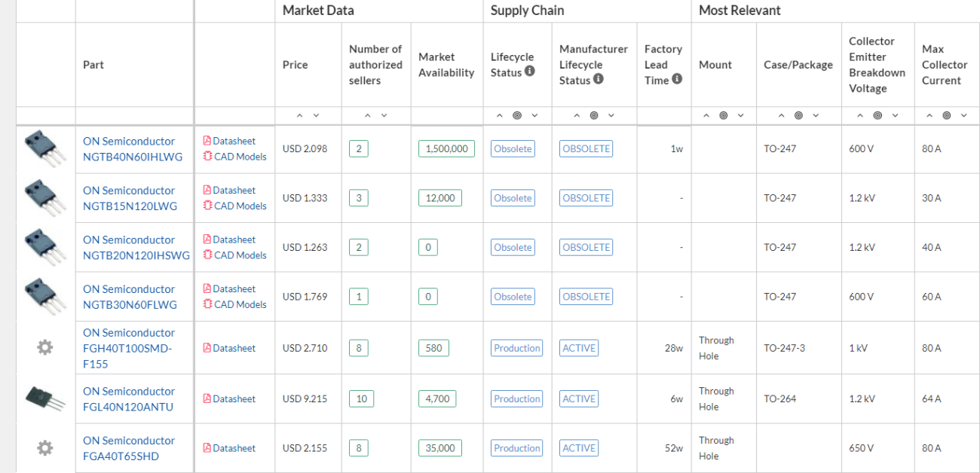Open ON Semiconductor FGH40T100SMD-F155 part link

129,348
